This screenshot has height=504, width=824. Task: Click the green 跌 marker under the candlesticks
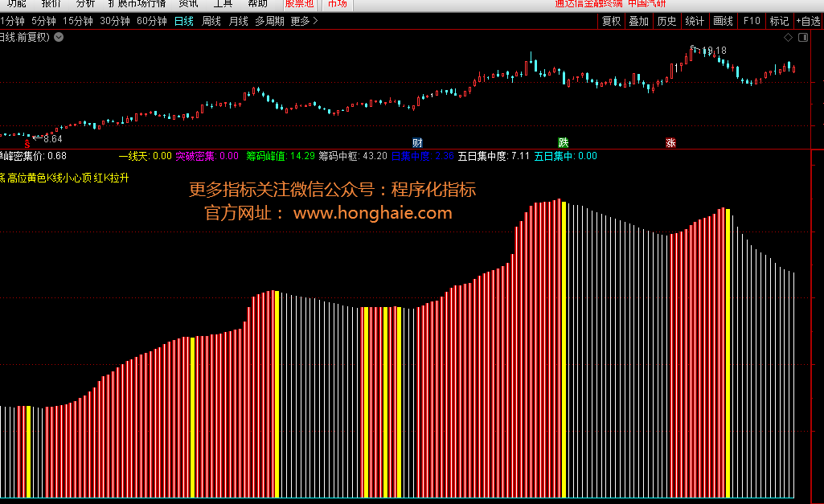(x=563, y=142)
